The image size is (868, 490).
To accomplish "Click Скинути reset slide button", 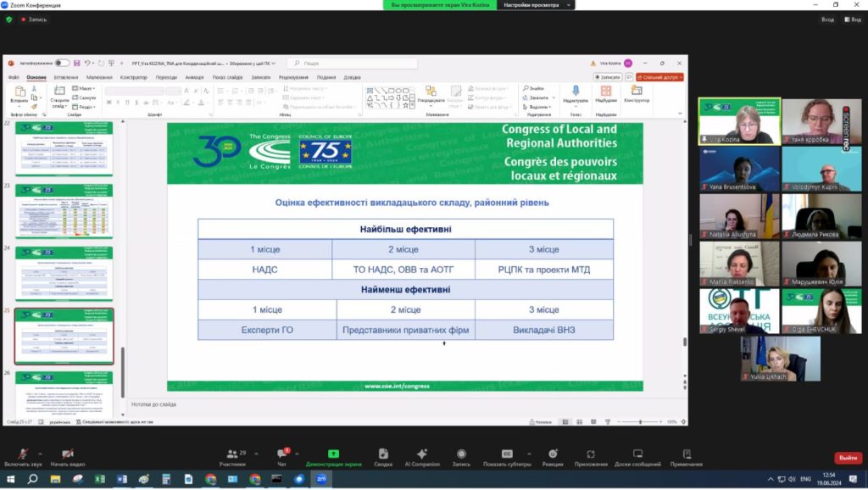I will pyautogui.click(x=84, y=97).
